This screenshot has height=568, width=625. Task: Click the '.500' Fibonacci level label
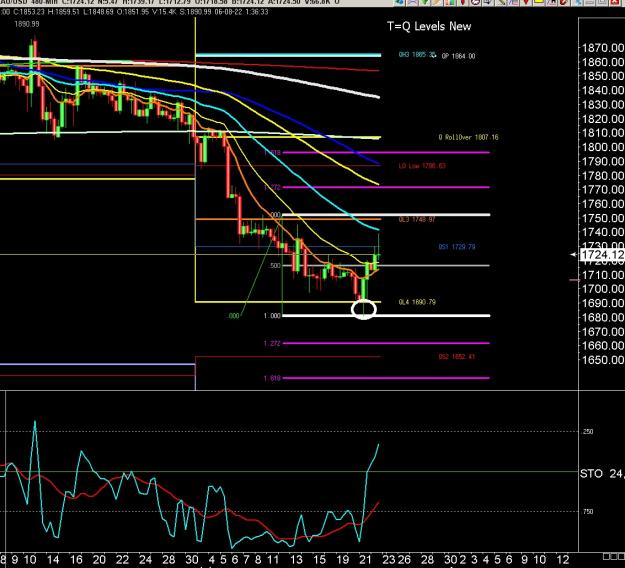275,265
